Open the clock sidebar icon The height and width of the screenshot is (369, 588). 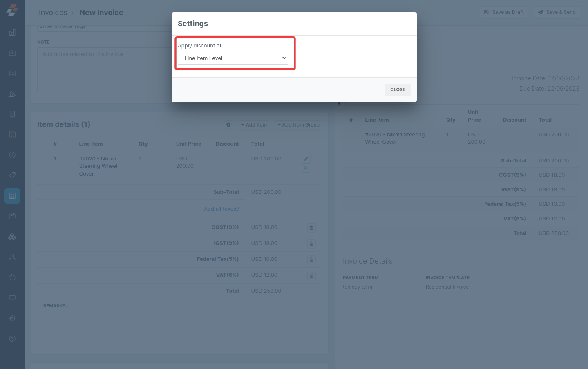click(12, 155)
